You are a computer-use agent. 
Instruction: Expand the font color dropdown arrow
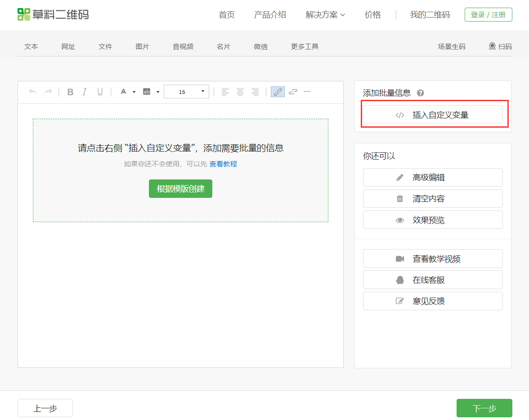134,92
